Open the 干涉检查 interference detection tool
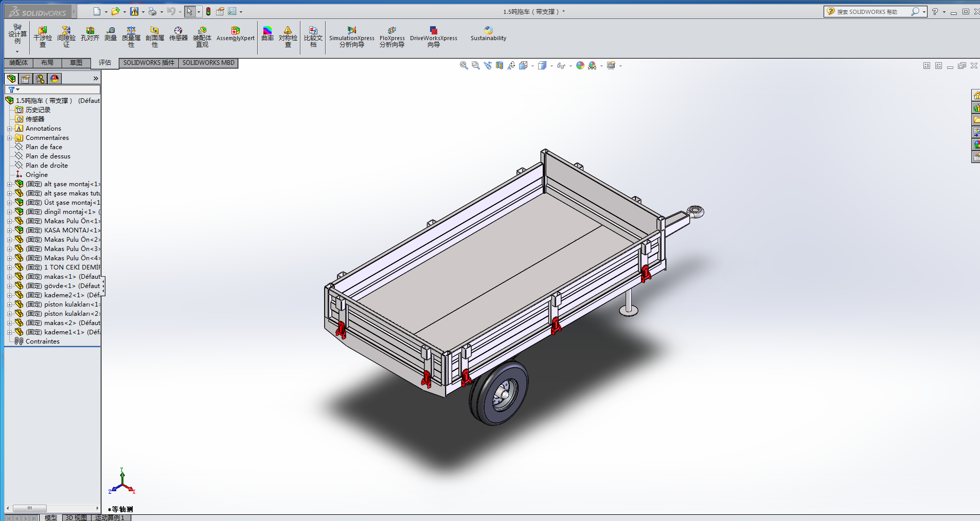The height and width of the screenshot is (521, 980). (x=43, y=37)
